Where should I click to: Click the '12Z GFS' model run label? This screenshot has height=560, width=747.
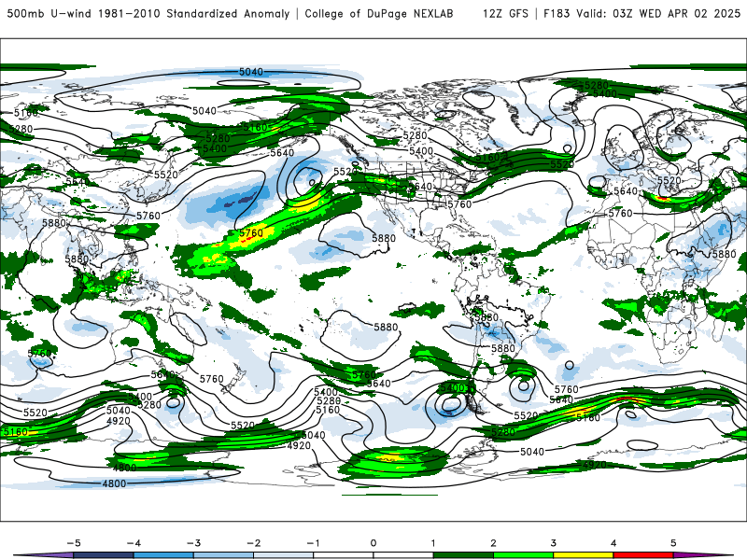[505, 14]
